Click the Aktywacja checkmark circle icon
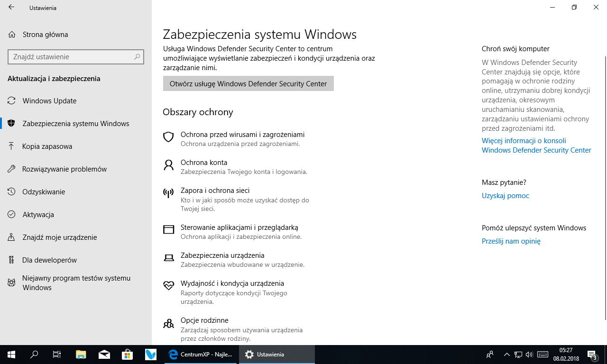This screenshot has height=364, width=607. click(11, 215)
